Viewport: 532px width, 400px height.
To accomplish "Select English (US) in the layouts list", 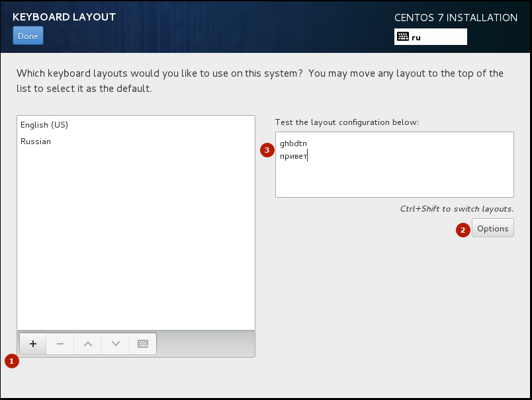I will pos(44,125).
